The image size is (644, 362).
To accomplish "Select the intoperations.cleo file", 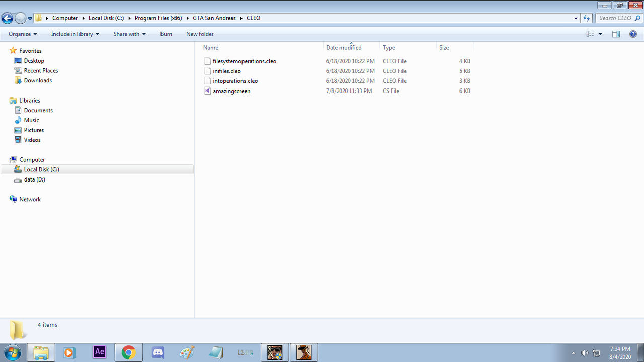I will tap(235, 81).
